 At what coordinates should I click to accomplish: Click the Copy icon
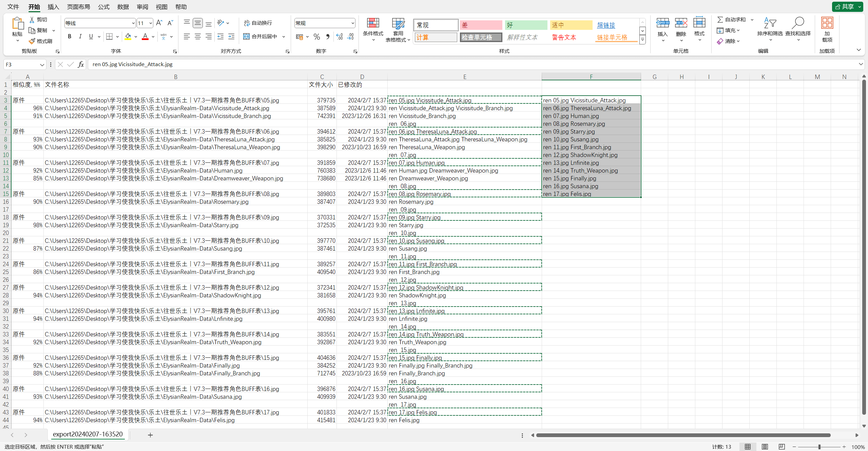pos(32,31)
